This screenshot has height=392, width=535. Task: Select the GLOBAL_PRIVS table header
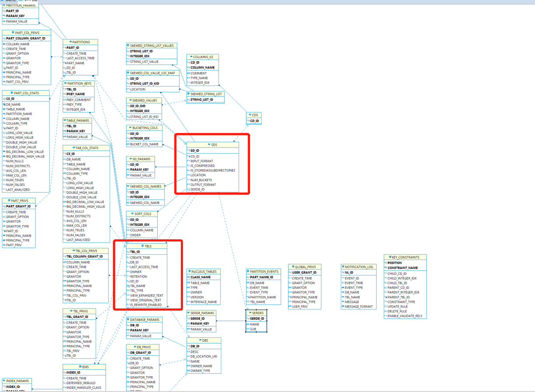tap(305, 266)
